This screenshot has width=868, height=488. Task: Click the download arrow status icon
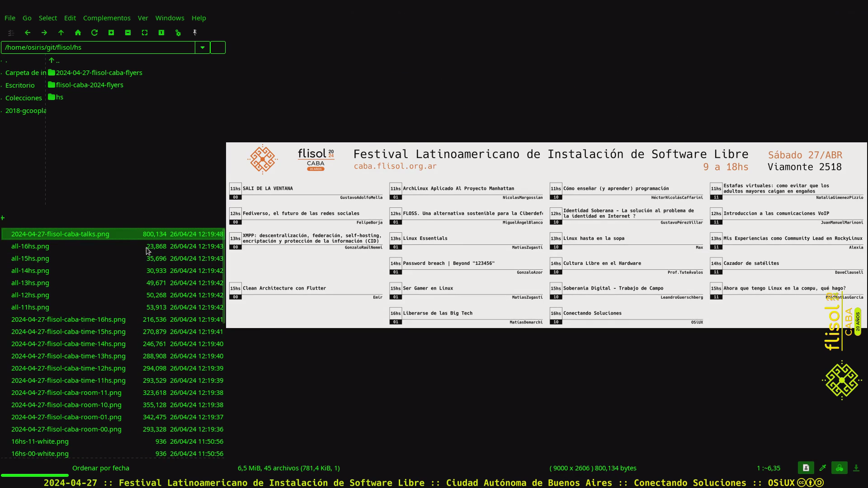tap(856, 468)
